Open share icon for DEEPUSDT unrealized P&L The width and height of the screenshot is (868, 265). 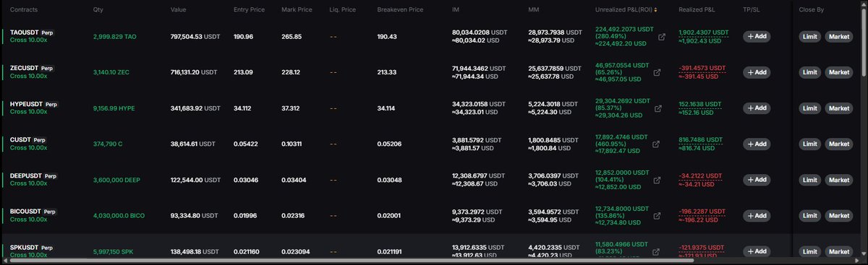tap(656, 180)
